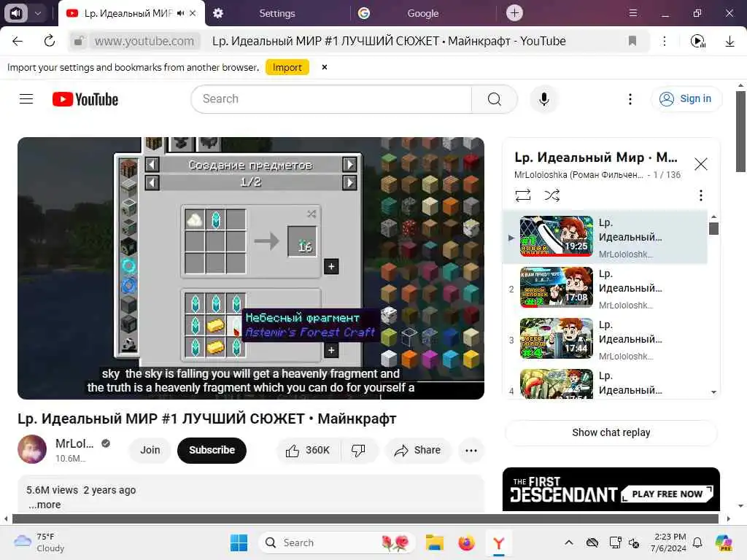Open YouTube settings three-dot menu
Screen dimensions: 747x560
630,99
